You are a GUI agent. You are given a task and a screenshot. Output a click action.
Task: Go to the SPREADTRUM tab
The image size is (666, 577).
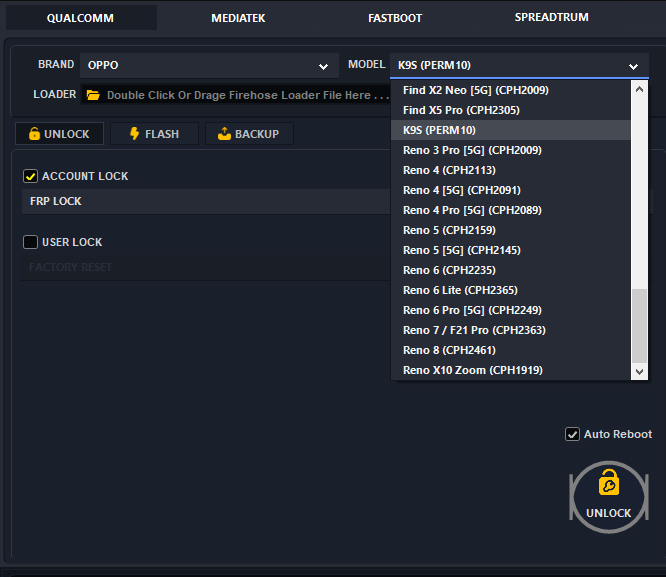coord(551,18)
